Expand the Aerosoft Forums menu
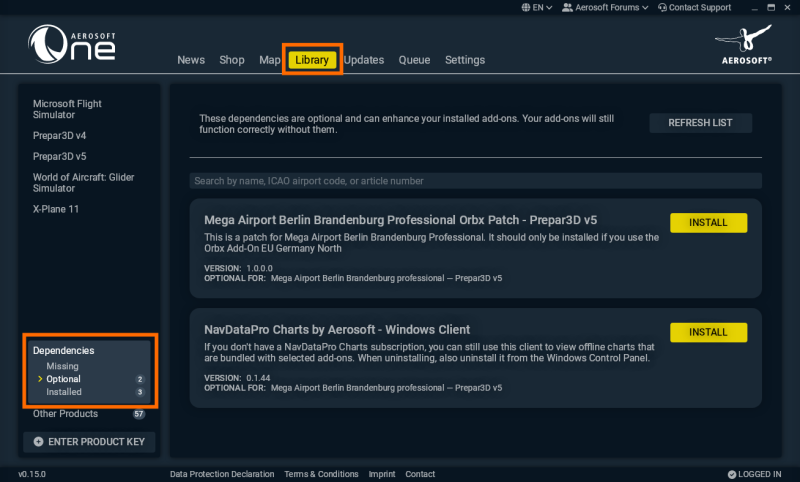800x482 pixels. tap(605, 8)
